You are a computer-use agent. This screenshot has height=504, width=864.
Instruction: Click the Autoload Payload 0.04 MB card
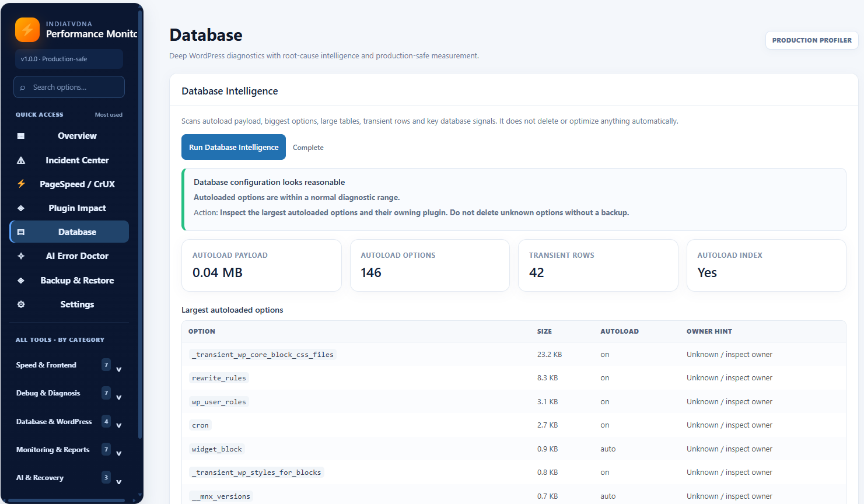coord(261,265)
